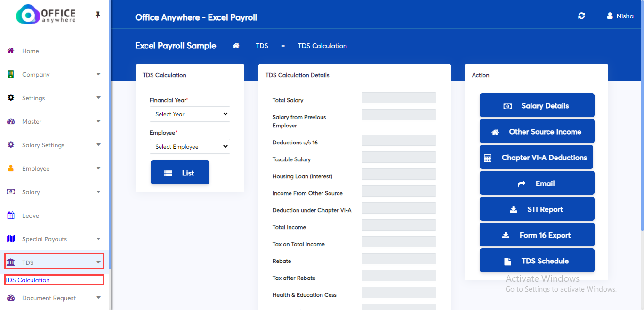This screenshot has width=644, height=310.
Task: Click the TDS breadcrumb link
Action: [262, 46]
